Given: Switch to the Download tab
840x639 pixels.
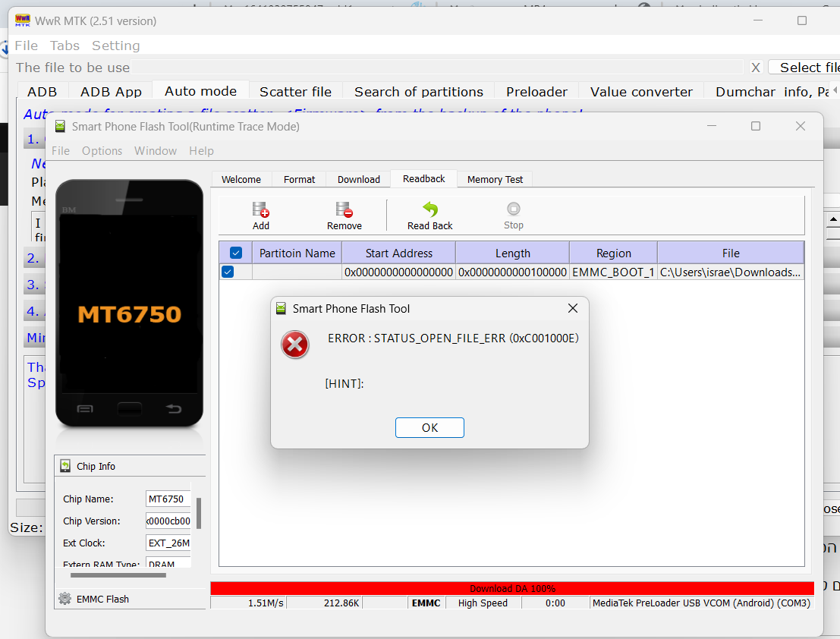Looking at the screenshot, I should tap(359, 179).
